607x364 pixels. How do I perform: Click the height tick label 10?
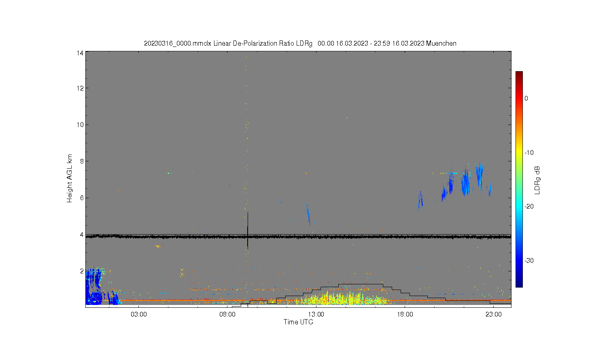click(80, 125)
